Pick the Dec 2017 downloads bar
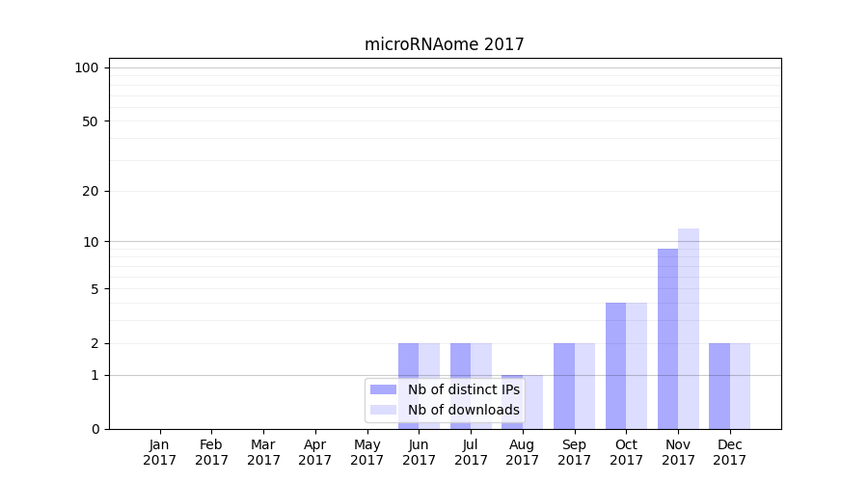The image size is (868, 482). [x=740, y=386]
